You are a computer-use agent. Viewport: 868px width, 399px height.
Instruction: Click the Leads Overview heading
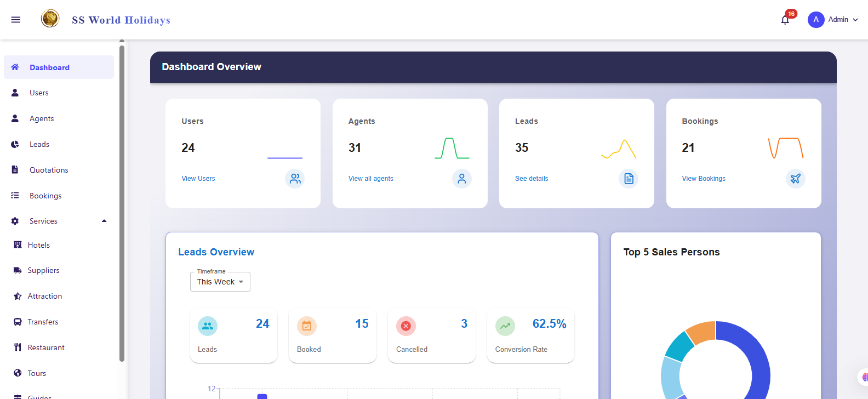pos(216,252)
